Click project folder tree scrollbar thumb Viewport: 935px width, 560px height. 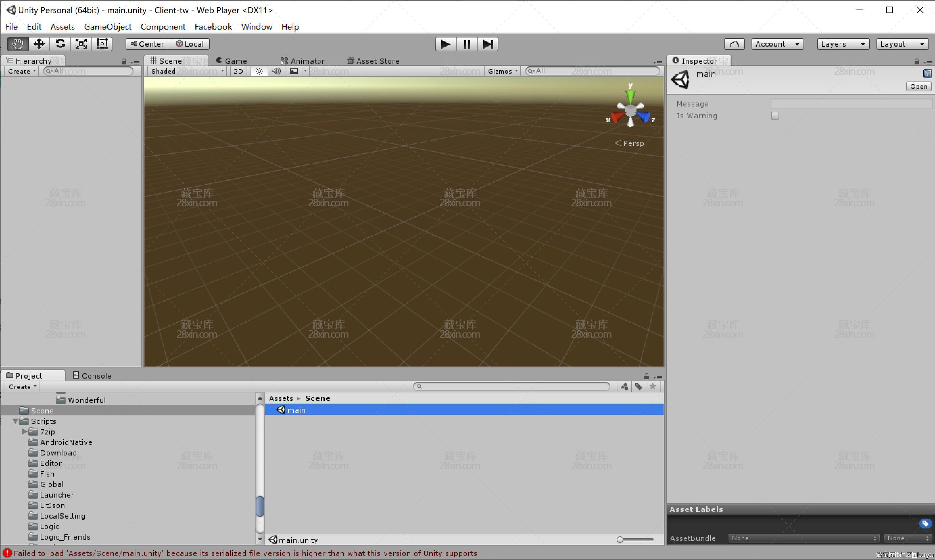tap(260, 506)
